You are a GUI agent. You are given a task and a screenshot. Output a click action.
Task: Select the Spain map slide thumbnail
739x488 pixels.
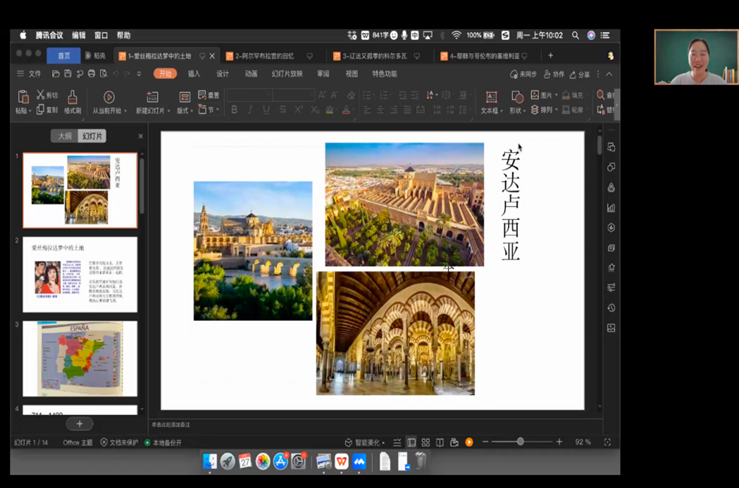point(80,358)
